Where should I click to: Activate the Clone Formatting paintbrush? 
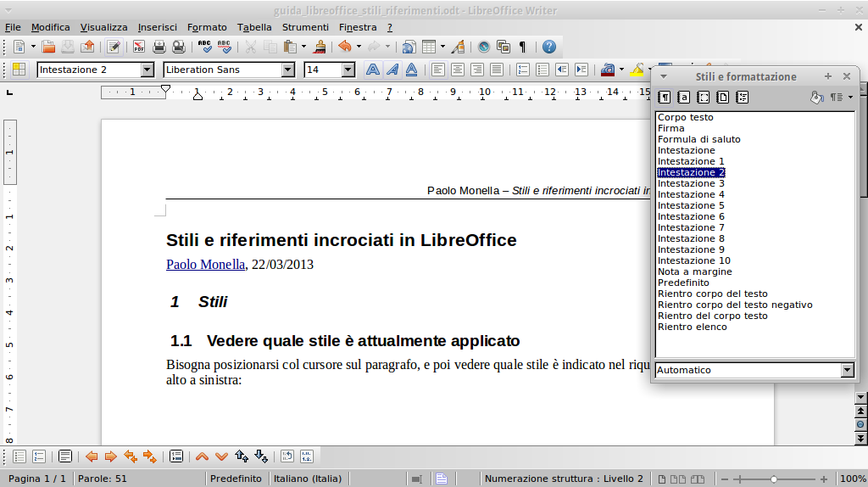(x=320, y=48)
